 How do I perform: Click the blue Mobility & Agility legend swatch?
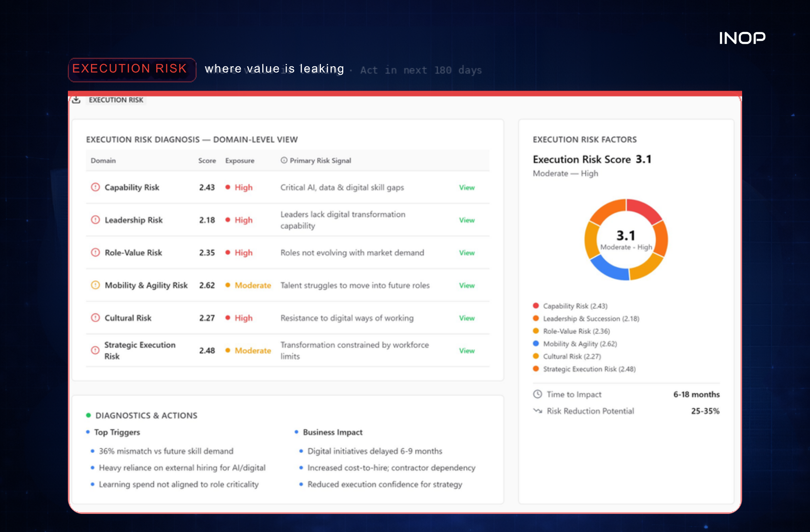coord(536,343)
